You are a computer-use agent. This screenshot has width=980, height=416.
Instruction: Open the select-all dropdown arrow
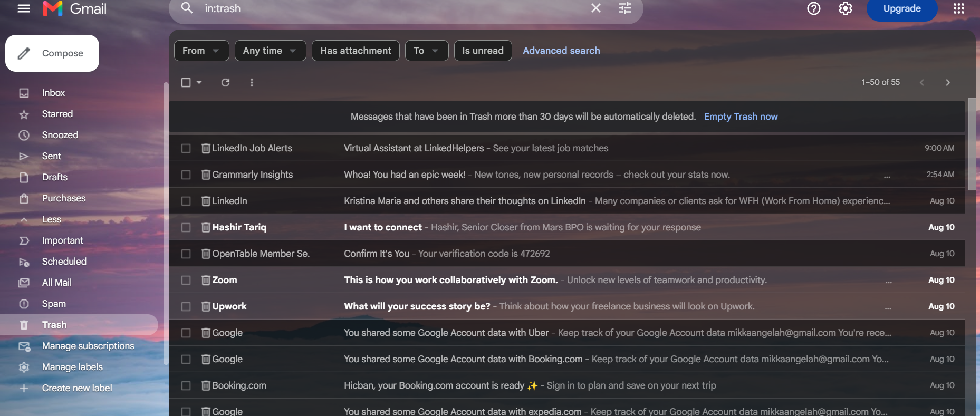click(199, 82)
